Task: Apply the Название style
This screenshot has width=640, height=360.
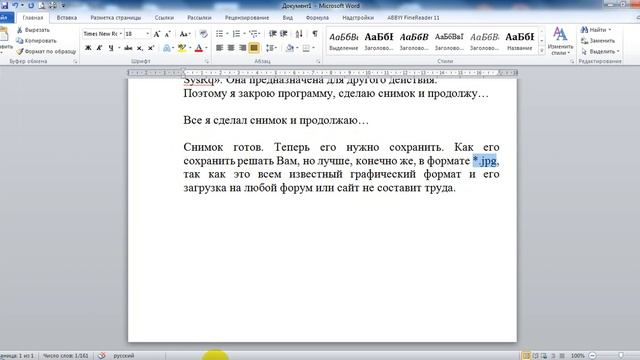Action: pyautogui.click(x=520, y=41)
